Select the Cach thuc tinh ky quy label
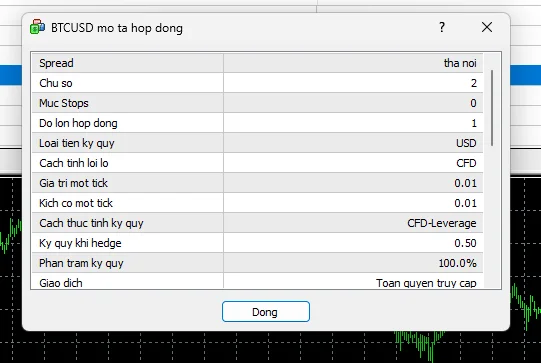 click(91, 223)
